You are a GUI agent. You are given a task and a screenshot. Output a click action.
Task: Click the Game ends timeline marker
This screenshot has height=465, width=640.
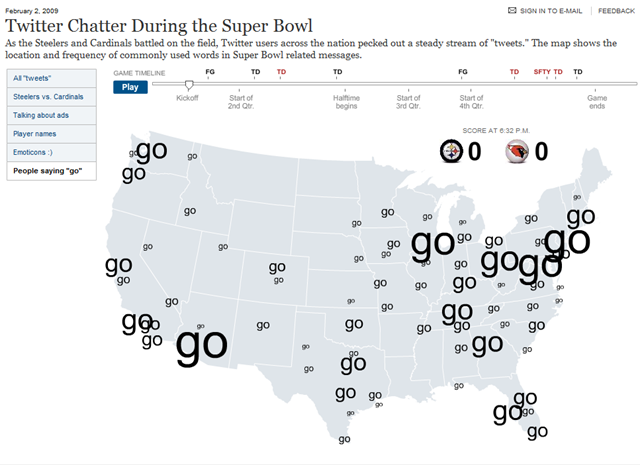(x=597, y=102)
